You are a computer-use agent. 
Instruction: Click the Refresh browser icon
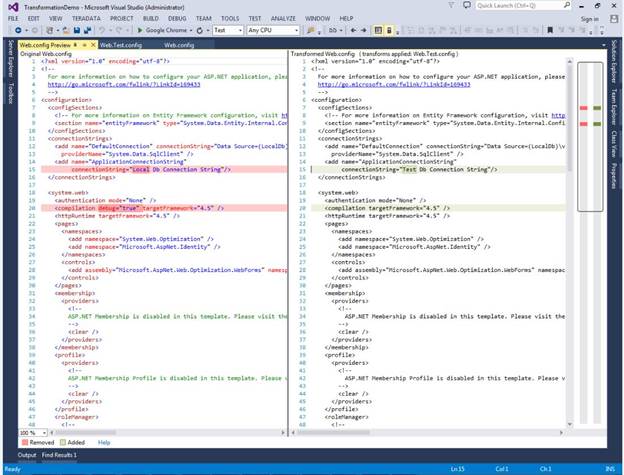(200, 30)
